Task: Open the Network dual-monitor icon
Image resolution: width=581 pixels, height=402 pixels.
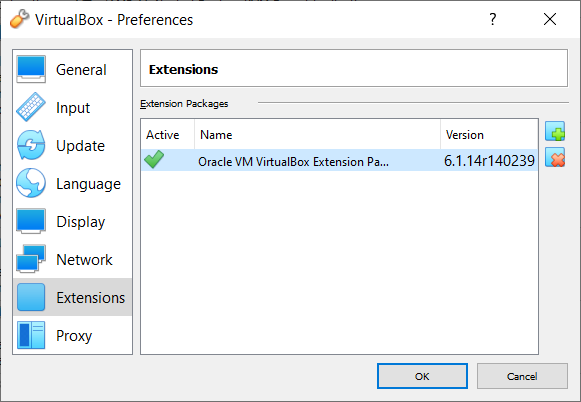Action: click(31, 259)
